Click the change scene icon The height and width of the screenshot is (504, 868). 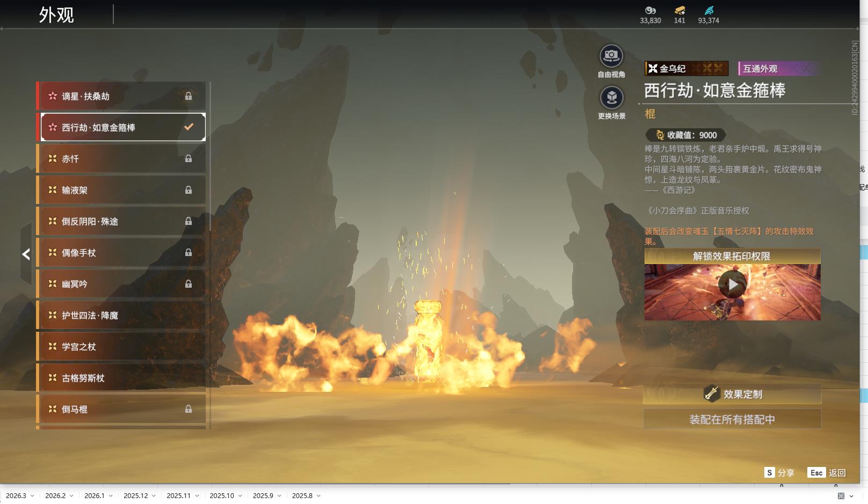(611, 98)
